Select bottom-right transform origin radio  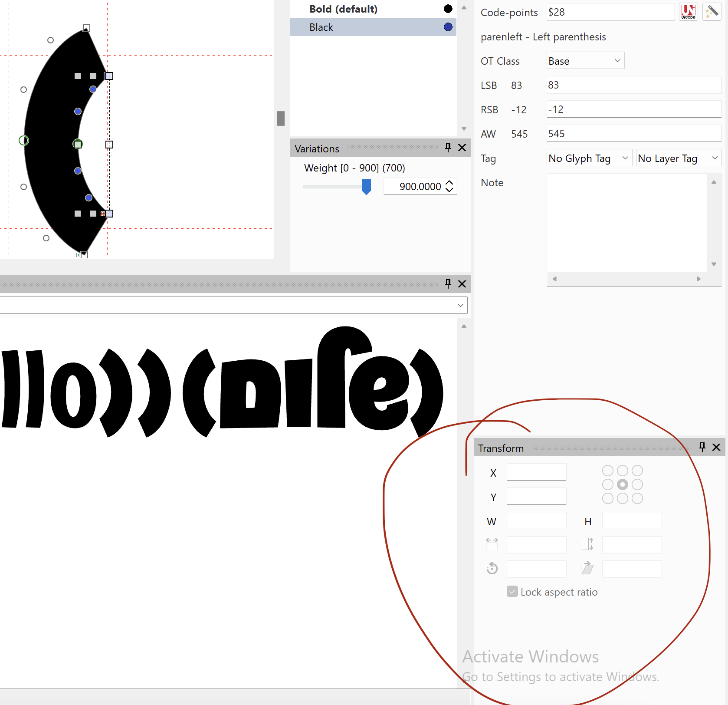[637, 498]
